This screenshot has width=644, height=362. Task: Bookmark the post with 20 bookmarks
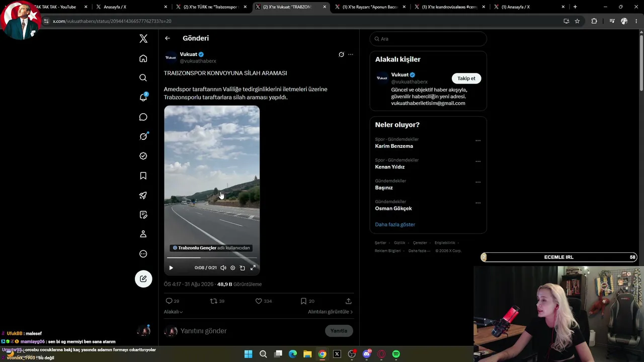[x=303, y=301]
